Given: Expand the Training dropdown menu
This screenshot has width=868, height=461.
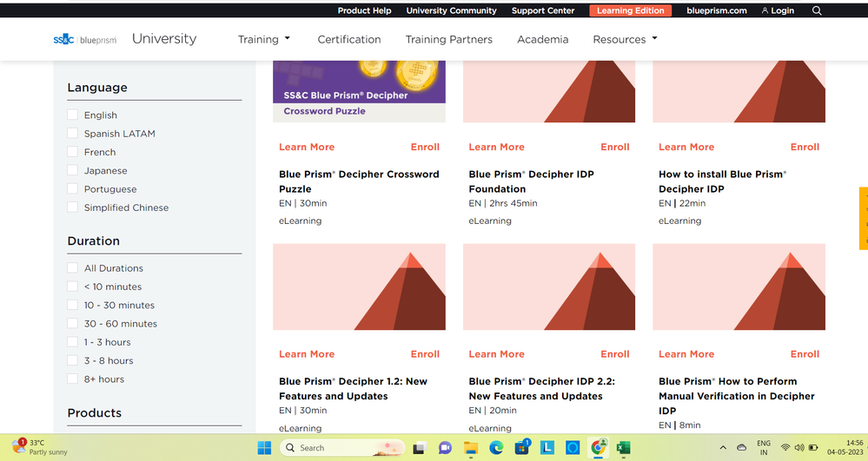Looking at the screenshot, I should coord(264,39).
